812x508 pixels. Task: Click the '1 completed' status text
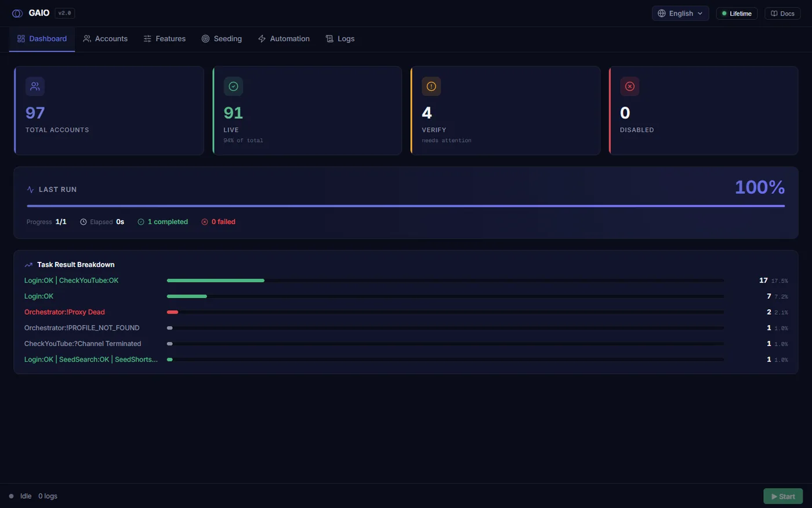pos(168,222)
